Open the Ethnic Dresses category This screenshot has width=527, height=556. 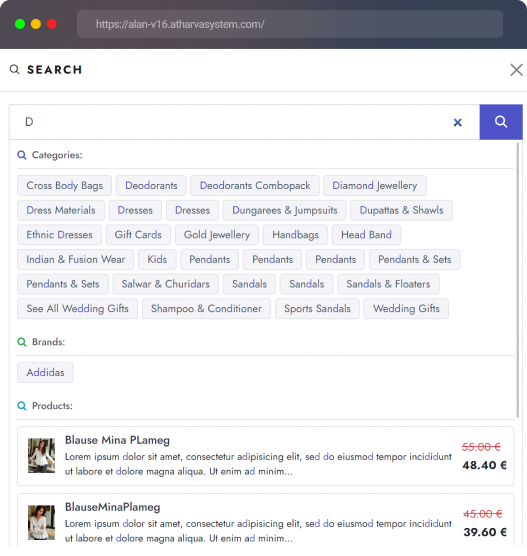(x=59, y=235)
